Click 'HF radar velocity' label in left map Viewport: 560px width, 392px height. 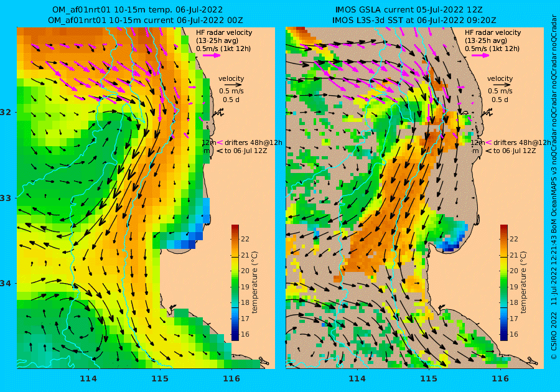[x=224, y=32]
